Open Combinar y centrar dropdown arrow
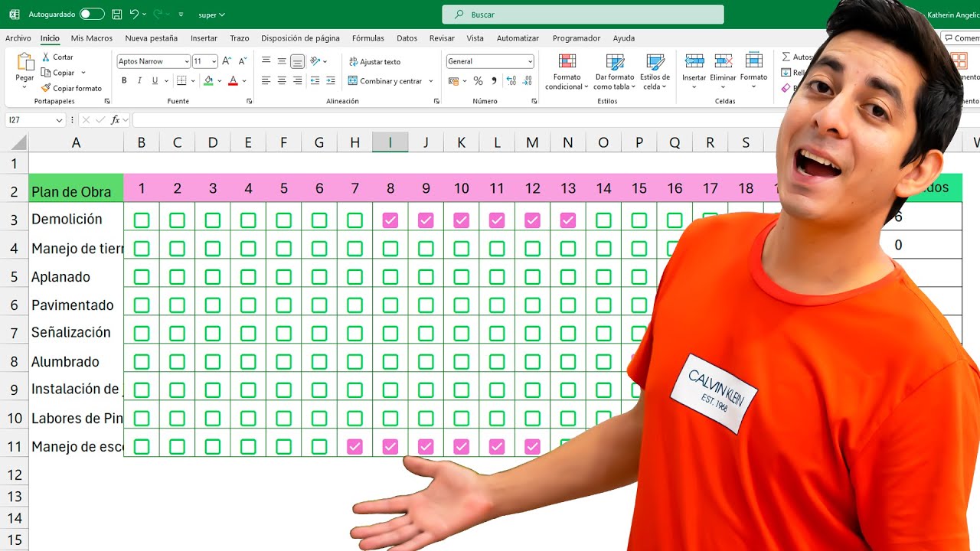The height and width of the screenshot is (551, 980). pyautogui.click(x=431, y=81)
